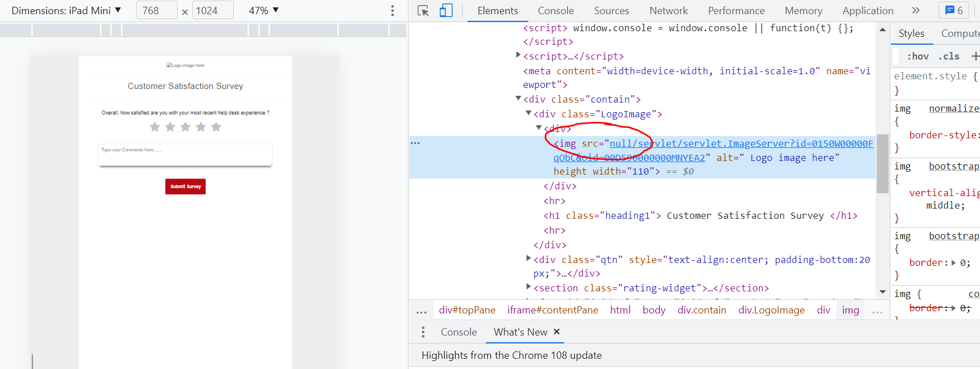Expand the section rating-widget node

[528, 287]
